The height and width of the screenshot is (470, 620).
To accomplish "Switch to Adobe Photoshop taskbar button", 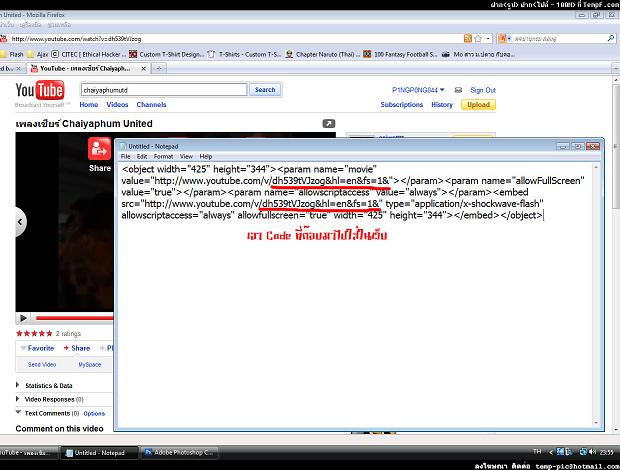I will 179,453.
